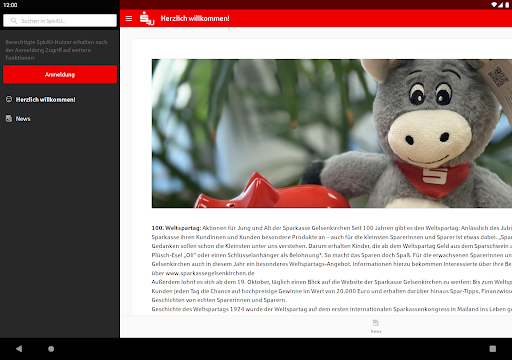Image resolution: width=512 pixels, height=360 pixels.
Task: Click the 'Berechtigte Spk4U-Nutzer' info text
Action: click(x=56, y=50)
